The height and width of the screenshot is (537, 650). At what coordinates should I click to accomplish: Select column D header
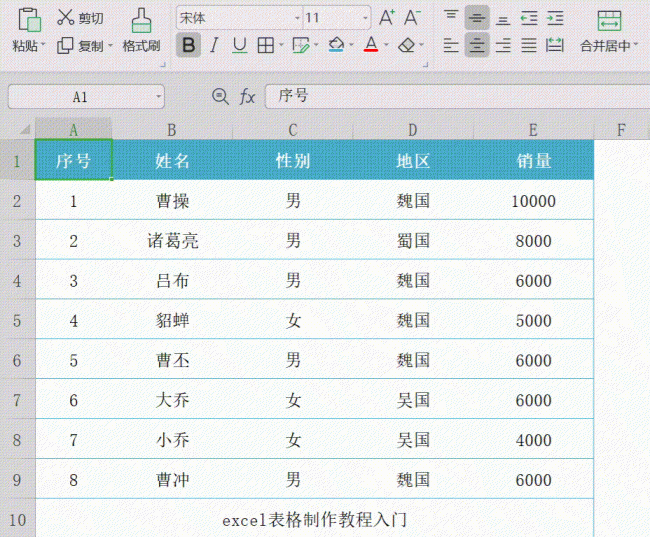pyautogui.click(x=413, y=130)
